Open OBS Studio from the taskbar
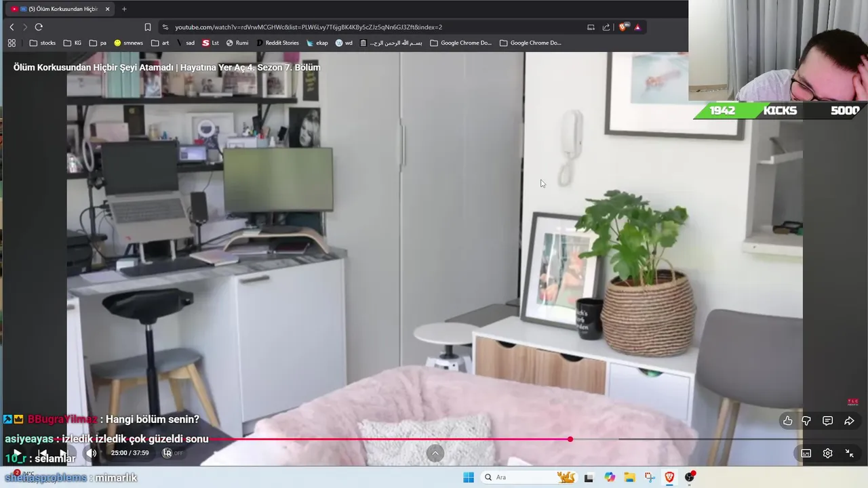This screenshot has height=488, width=868. click(690, 477)
